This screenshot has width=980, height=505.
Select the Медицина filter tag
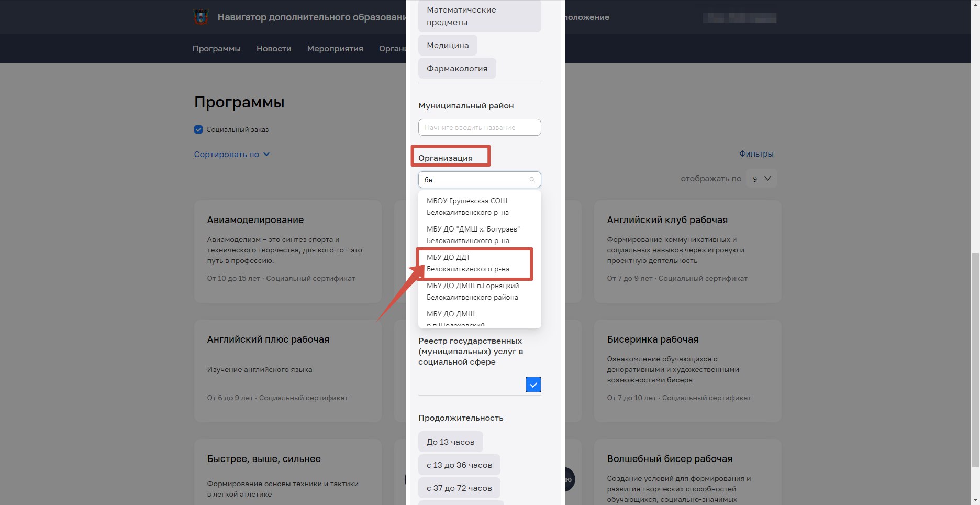coord(448,45)
